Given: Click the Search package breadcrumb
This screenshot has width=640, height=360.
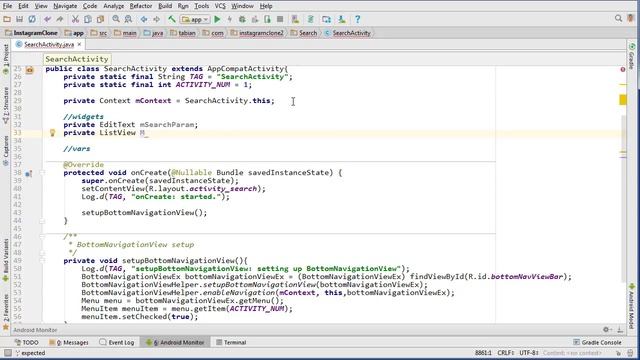Looking at the screenshot, I should click(304, 33).
